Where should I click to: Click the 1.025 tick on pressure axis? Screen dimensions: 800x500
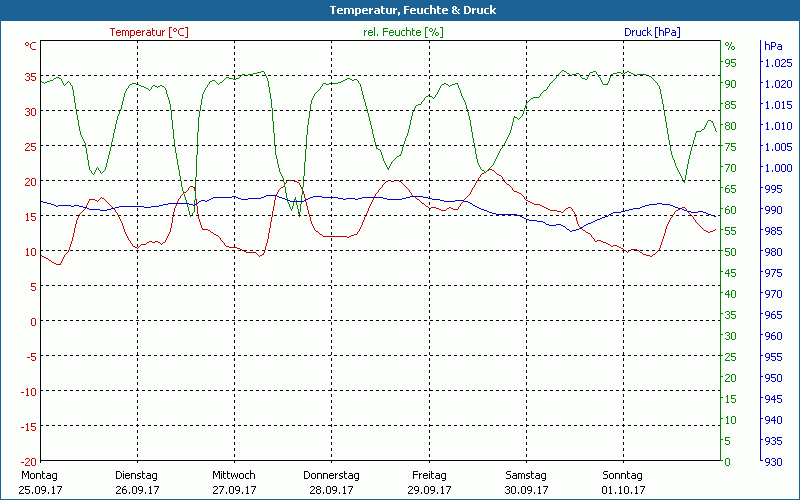pos(777,63)
